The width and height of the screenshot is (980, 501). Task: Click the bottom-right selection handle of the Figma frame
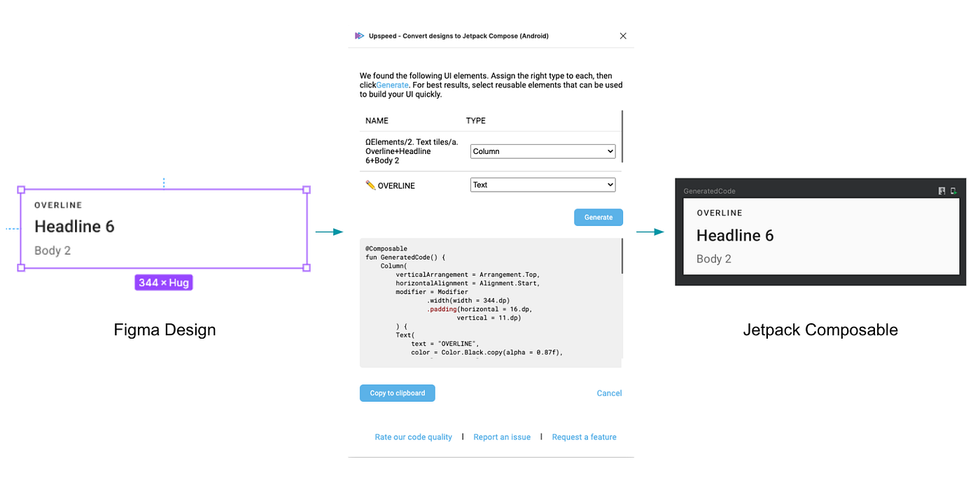pos(306,268)
